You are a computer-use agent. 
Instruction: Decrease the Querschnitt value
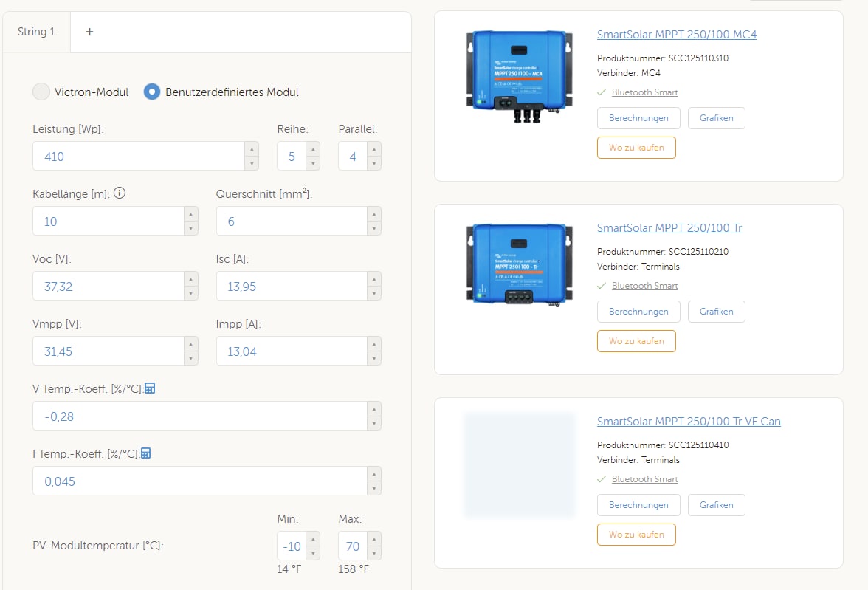click(375, 228)
